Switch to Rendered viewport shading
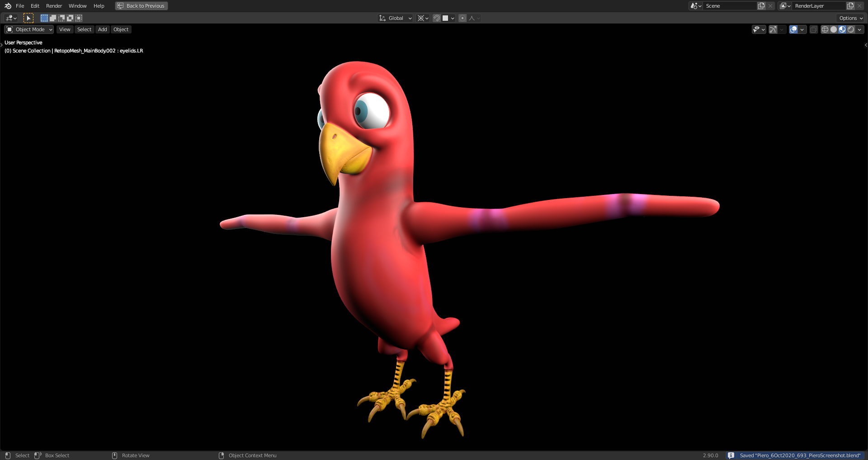The image size is (868, 460). tap(852, 29)
